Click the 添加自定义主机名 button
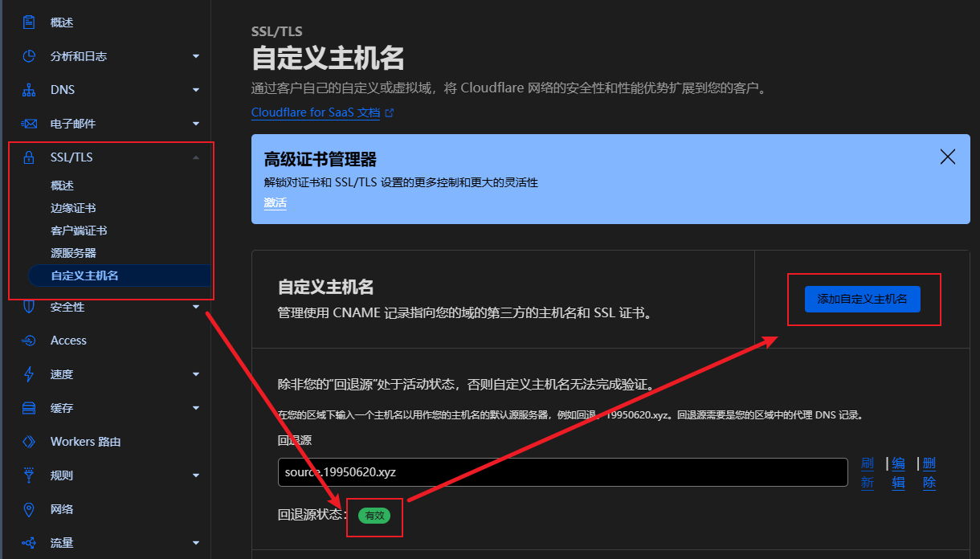Viewport: 980px width, 559px height. click(864, 299)
